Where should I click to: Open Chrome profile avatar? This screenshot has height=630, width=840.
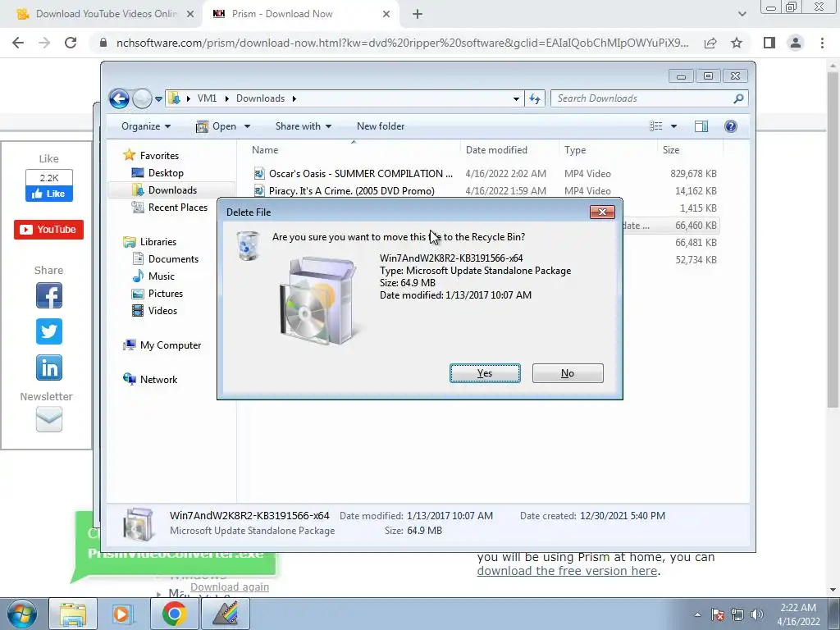(x=796, y=43)
